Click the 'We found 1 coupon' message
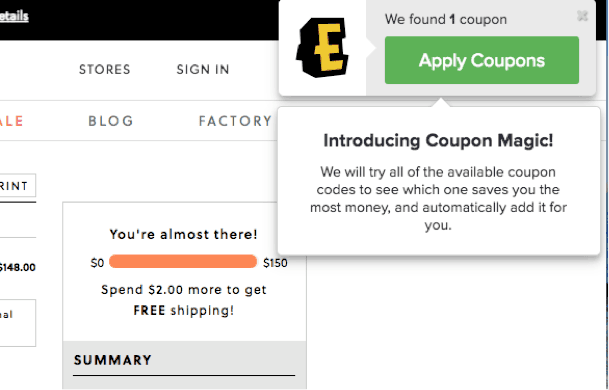The height and width of the screenshot is (390, 609). tap(445, 19)
